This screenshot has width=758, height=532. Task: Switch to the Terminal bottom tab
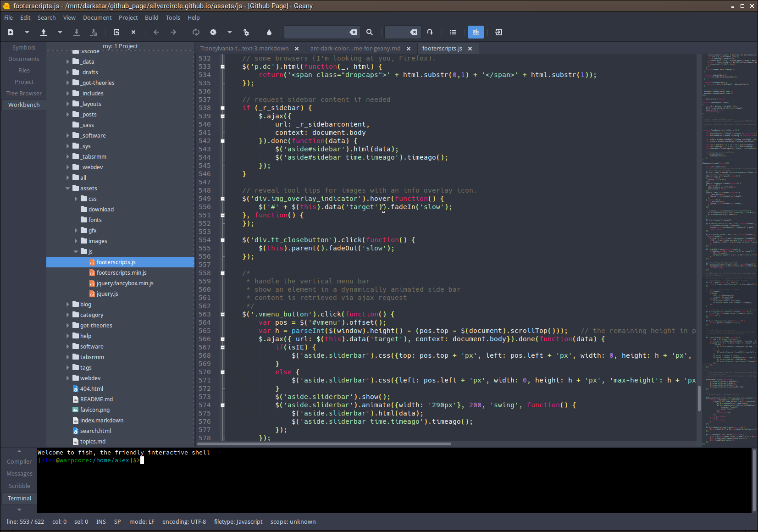pyautogui.click(x=19, y=498)
